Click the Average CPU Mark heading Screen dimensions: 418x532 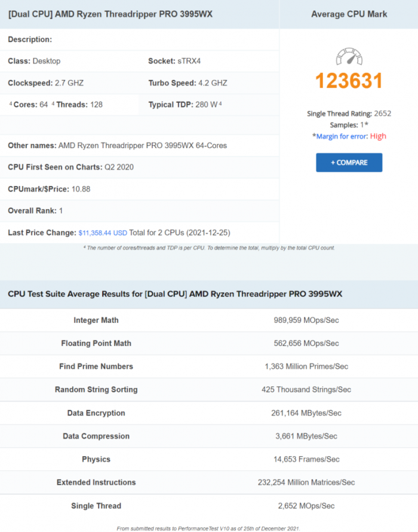point(349,14)
